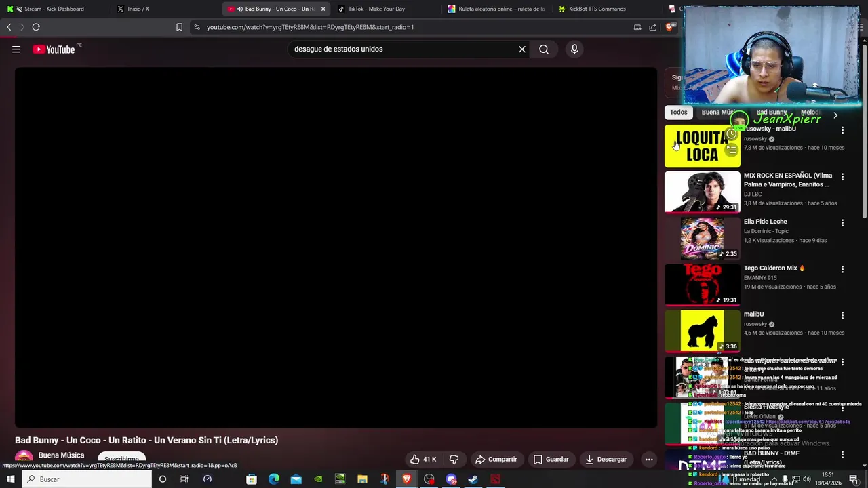This screenshot has width=868, height=488.
Task: Open options for MIX ROCK EN ESPAÑOL
Action: tap(842, 176)
